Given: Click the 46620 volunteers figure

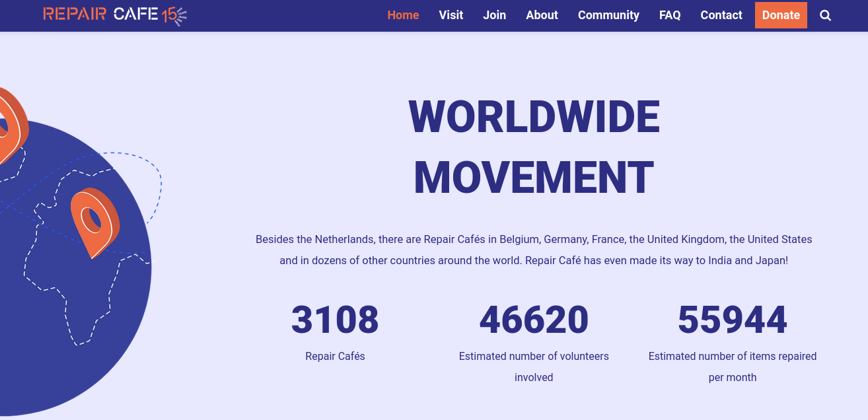Looking at the screenshot, I should pos(534,320).
